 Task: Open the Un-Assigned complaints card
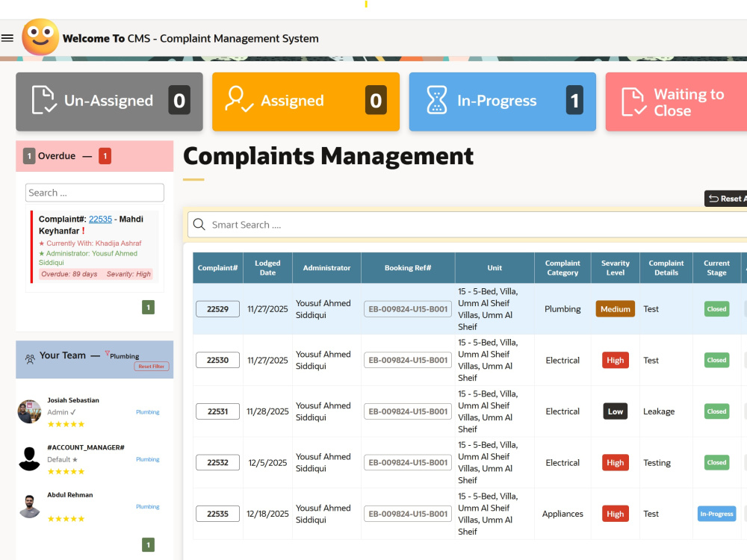click(109, 102)
